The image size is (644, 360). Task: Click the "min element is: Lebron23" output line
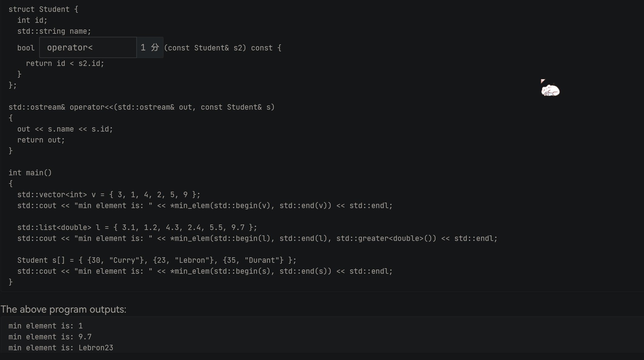click(x=61, y=348)
